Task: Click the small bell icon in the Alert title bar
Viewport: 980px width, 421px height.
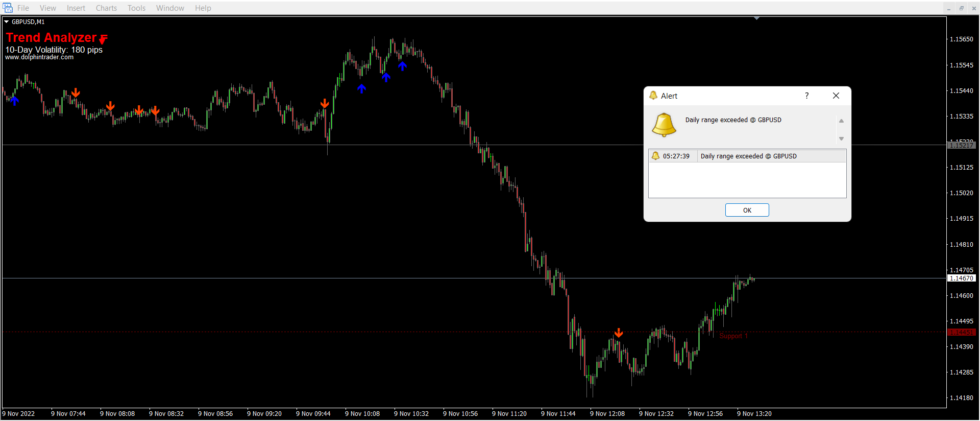Action: pyautogui.click(x=653, y=96)
